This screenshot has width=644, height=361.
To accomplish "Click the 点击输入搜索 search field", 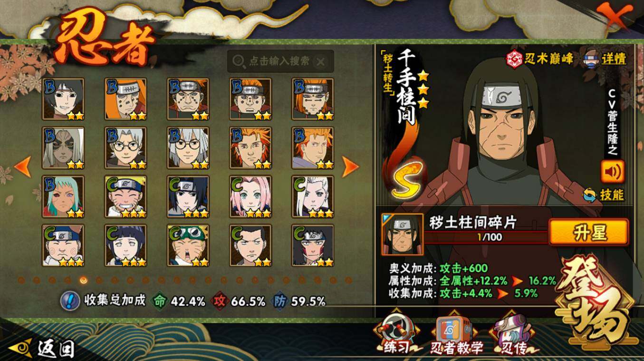I will click(x=280, y=61).
